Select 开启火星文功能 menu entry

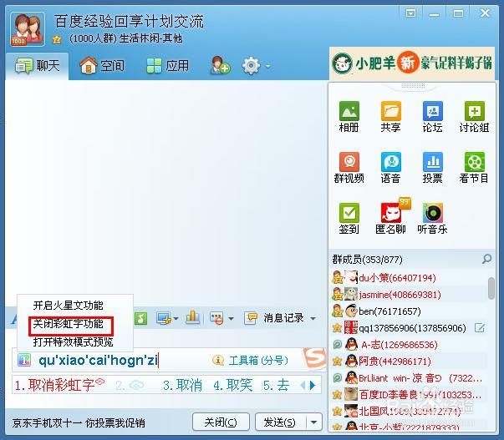pos(69,306)
